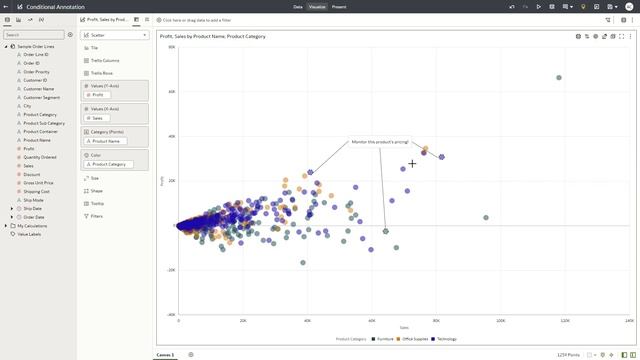Image resolution: width=640 pixels, height=360 pixels.
Task: Open the Scatter visualization type dropdown
Action: (115, 35)
